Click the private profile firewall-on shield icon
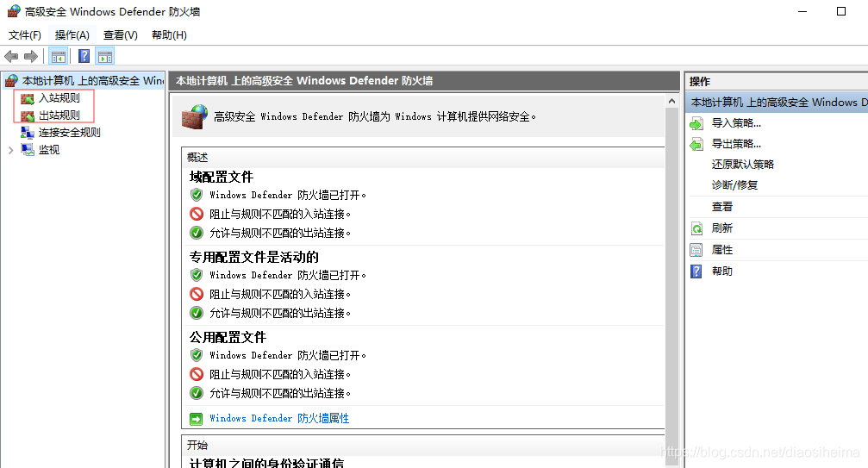The height and width of the screenshot is (468, 868). click(x=197, y=275)
